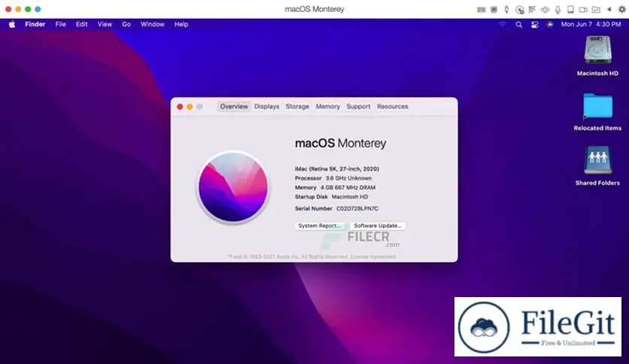Open the shared folder icon in VM toolbar
629x364 pixels.
[x=596, y=9]
